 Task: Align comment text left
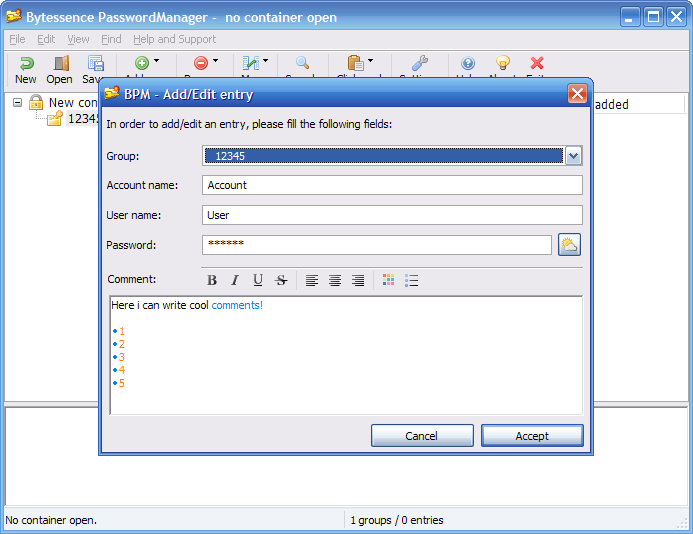(312, 280)
